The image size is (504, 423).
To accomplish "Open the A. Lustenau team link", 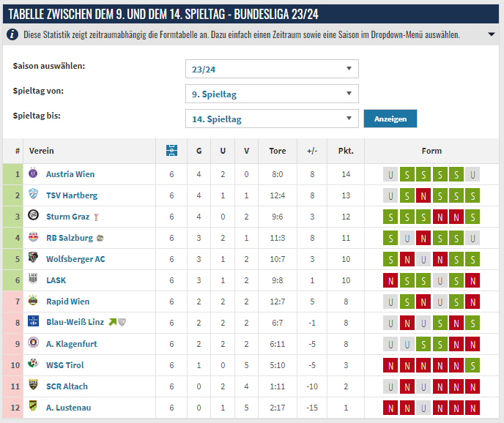I will (68, 408).
